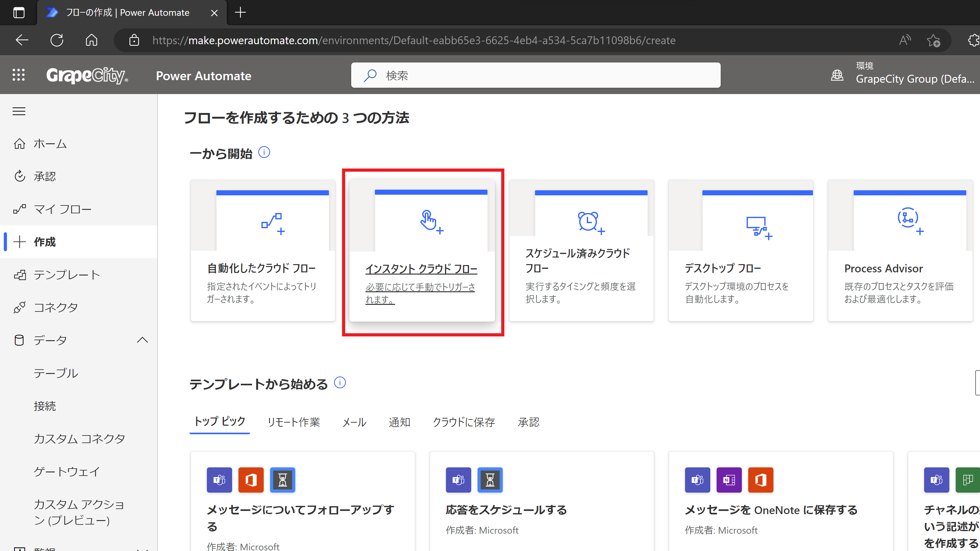980x551 pixels.
Task: Open the app launcher waffle icon
Action: tap(19, 75)
